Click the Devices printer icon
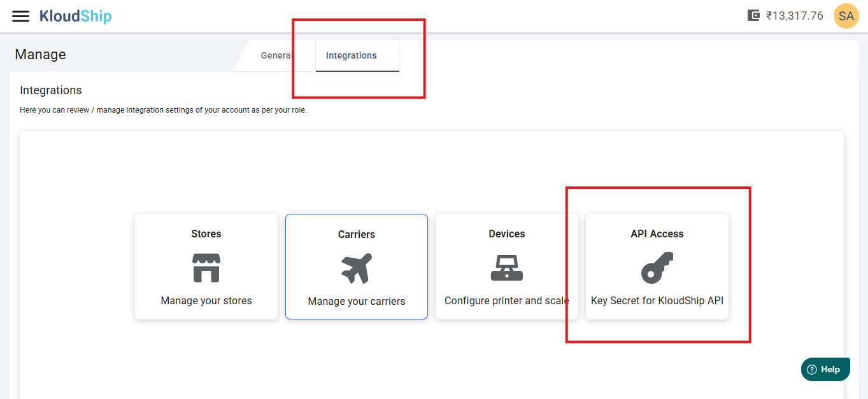The height and width of the screenshot is (399, 868). (x=507, y=267)
